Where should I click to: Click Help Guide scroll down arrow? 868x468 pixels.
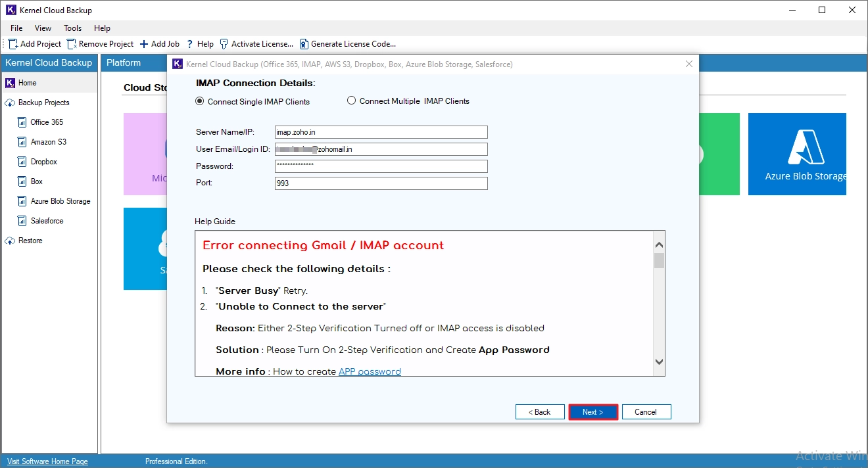coord(659,362)
